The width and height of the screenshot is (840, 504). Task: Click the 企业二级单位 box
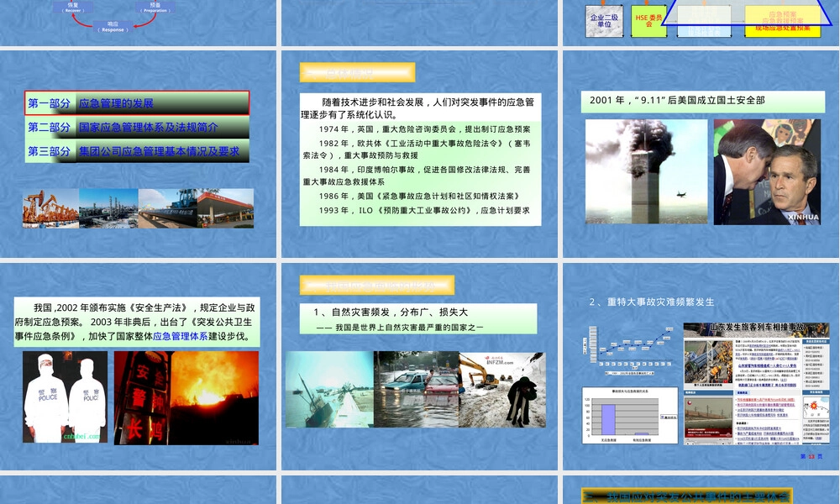tap(604, 21)
